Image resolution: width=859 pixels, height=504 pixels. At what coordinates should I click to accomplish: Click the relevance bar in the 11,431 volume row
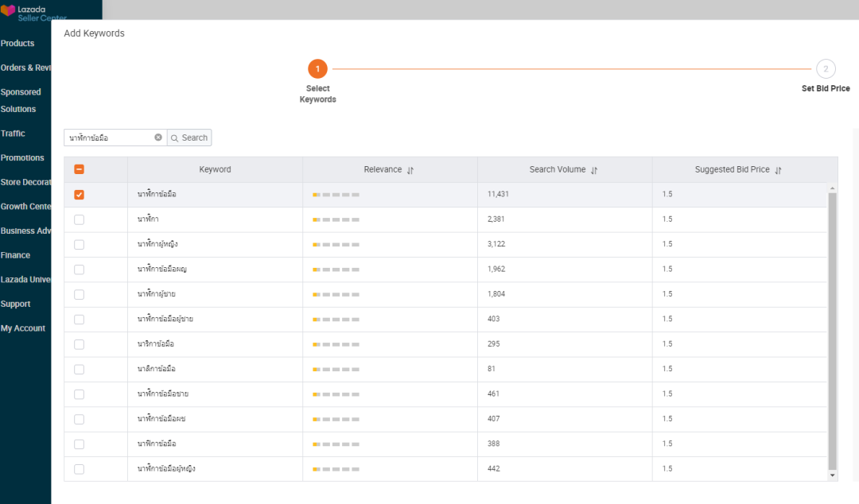pyautogui.click(x=336, y=195)
